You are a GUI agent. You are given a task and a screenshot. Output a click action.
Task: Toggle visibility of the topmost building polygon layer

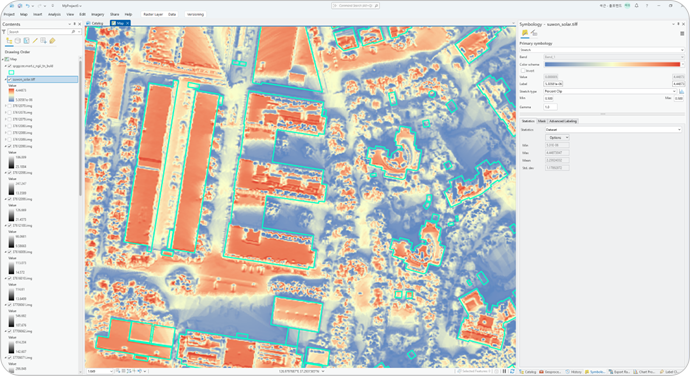tap(10, 66)
